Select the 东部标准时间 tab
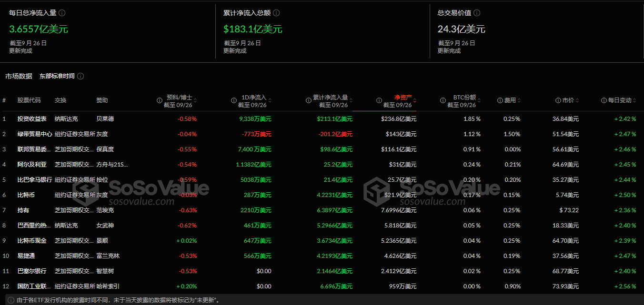644x305 pixels. coord(57,76)
